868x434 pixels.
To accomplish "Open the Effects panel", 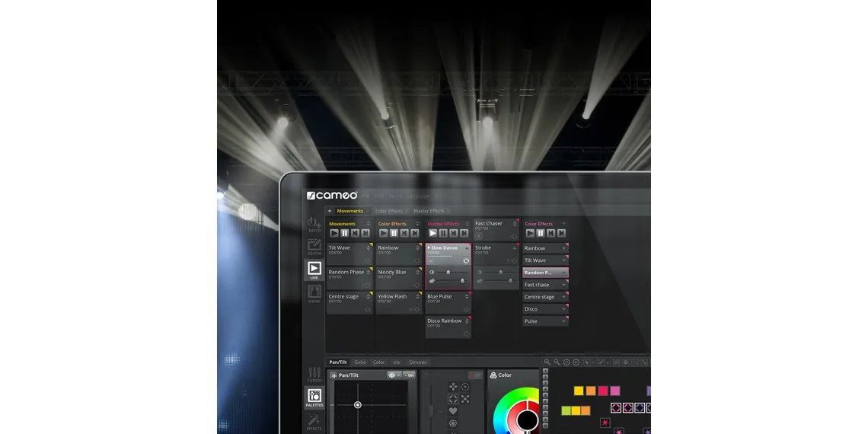I will click(314, 422).
